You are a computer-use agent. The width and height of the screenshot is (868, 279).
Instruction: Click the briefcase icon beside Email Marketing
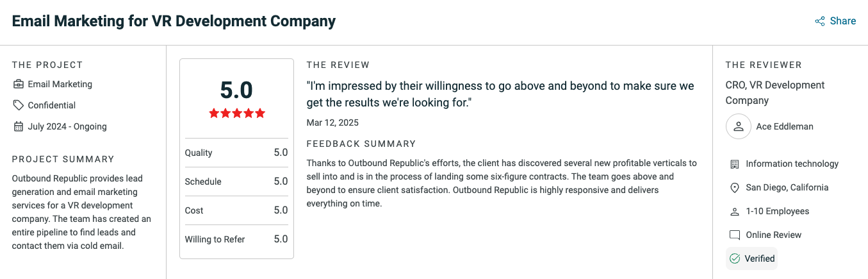click(19, 84)
